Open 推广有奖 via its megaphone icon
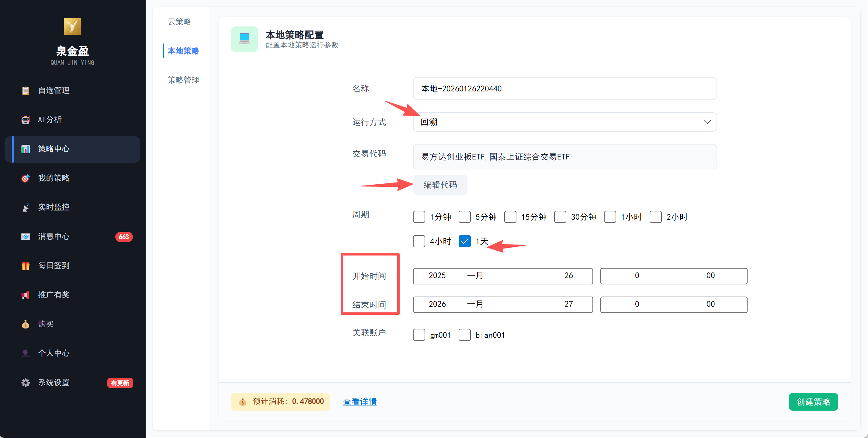The height and width of the screenshot is (438, 868). click(26, 295)
